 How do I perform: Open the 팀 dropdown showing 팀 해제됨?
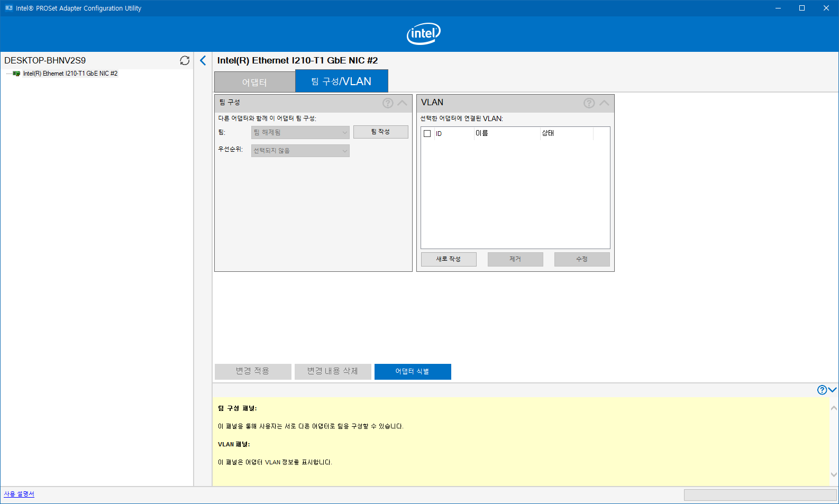coord(300,132)
